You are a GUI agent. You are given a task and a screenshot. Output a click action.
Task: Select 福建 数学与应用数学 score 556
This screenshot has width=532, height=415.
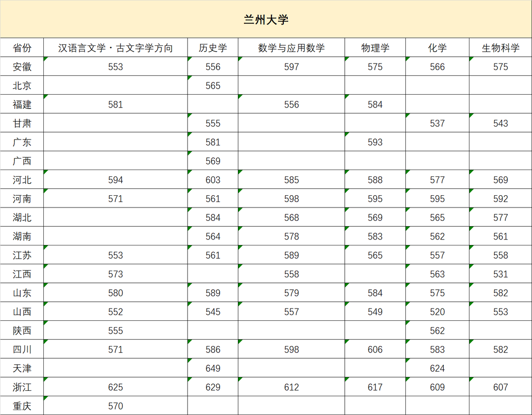(292, 104)
